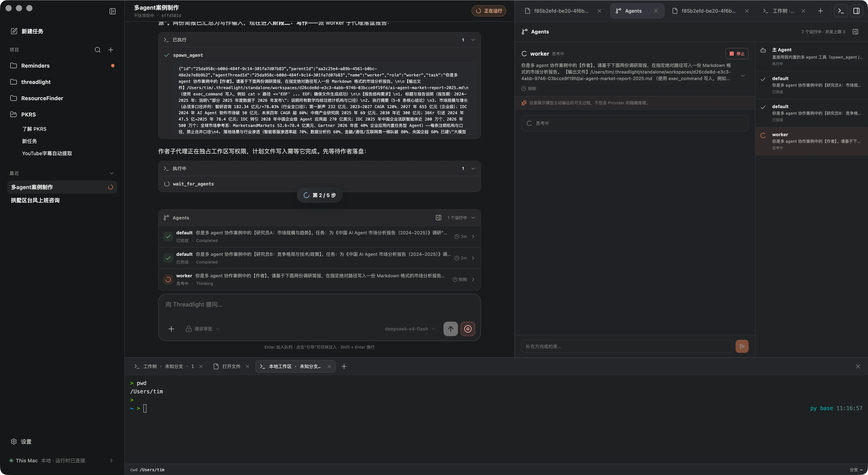Image resolution: width=868 pixels, height=475 pixels.
Task: Open the 了解 PKRS task
Action: point(34,129)
